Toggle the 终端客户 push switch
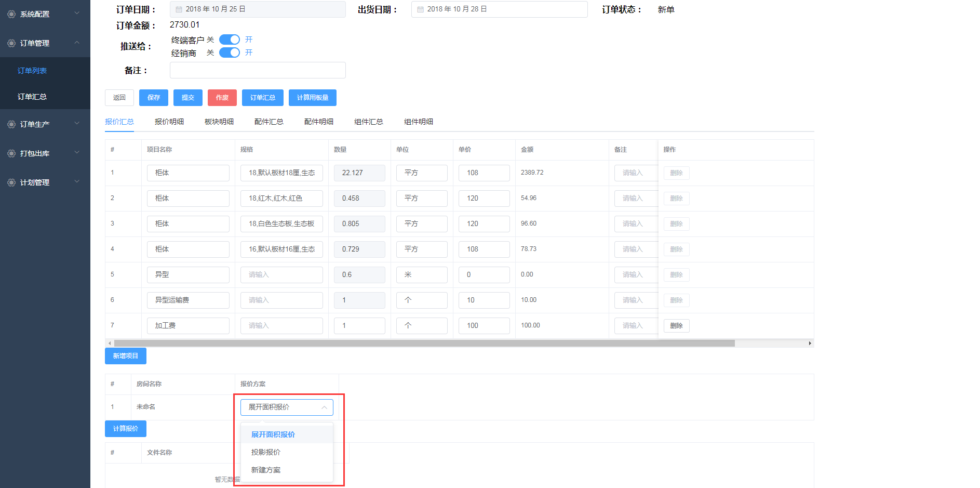This screenshot has height=488, width=980. (229, 39)
